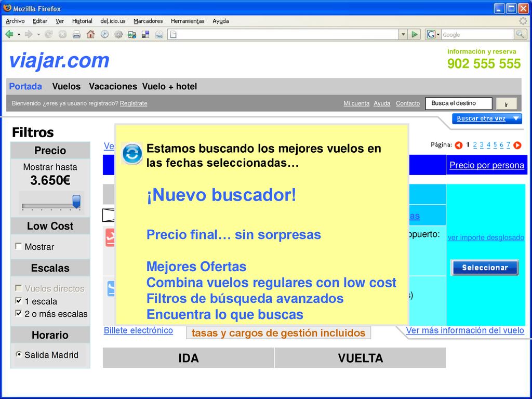
Task: Go to results page 2
Action: point(475,145)
